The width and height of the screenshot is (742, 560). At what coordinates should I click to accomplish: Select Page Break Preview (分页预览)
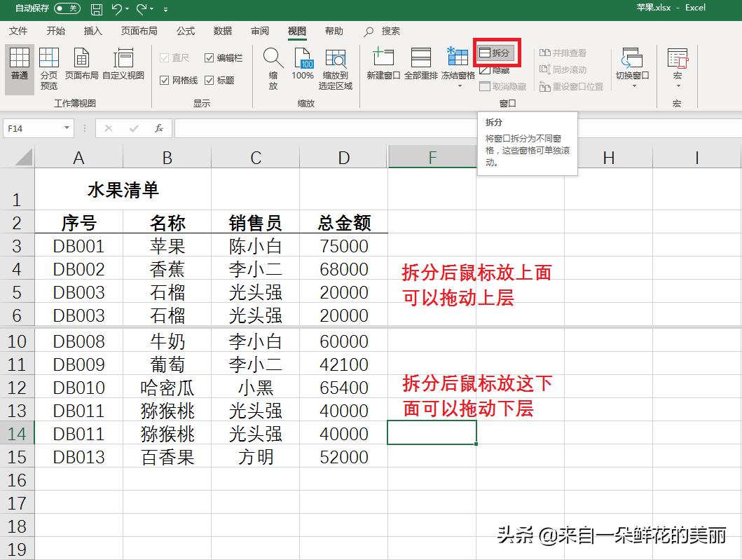pyautogui.click(x=49, y=67)
